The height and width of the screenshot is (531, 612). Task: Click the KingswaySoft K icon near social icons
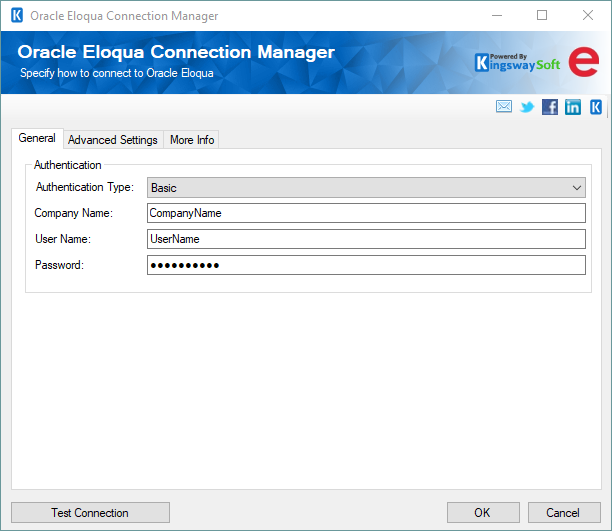[596, 107]
